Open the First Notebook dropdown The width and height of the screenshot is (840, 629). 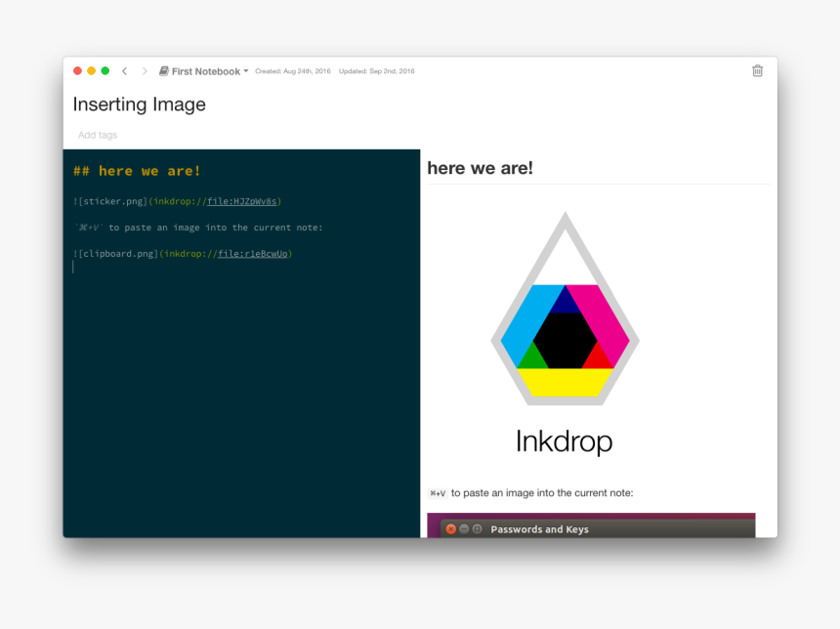pos(204,71)
